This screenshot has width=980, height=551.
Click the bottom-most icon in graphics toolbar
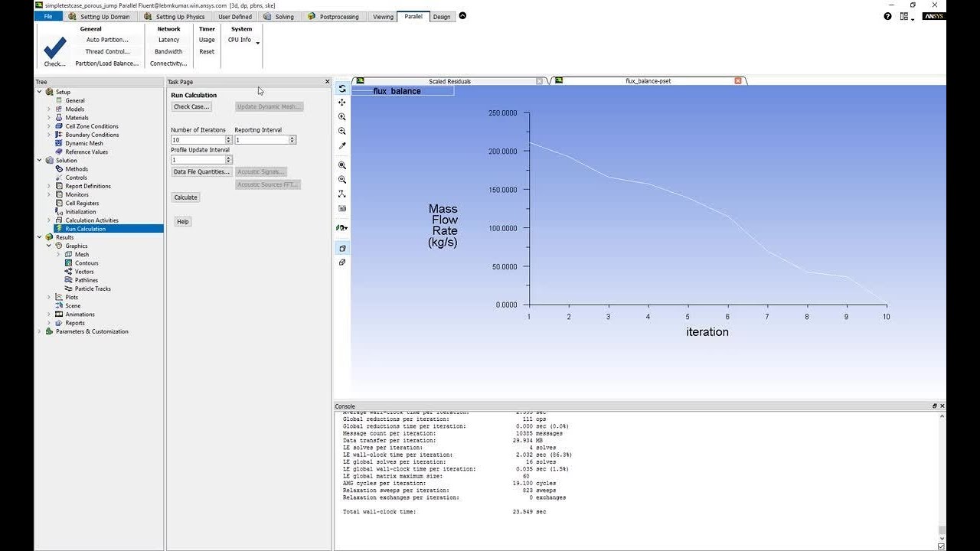pyautogui.click(x=342, y=262)
